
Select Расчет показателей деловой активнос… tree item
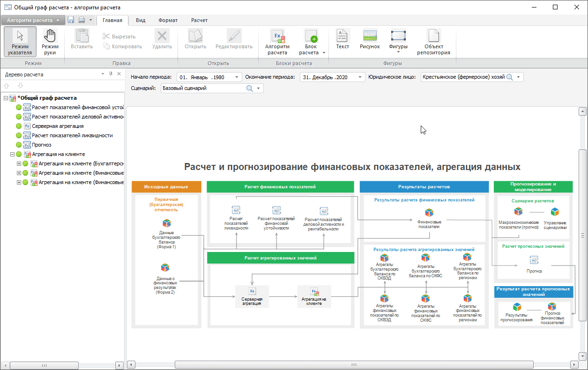click(77, 117)
